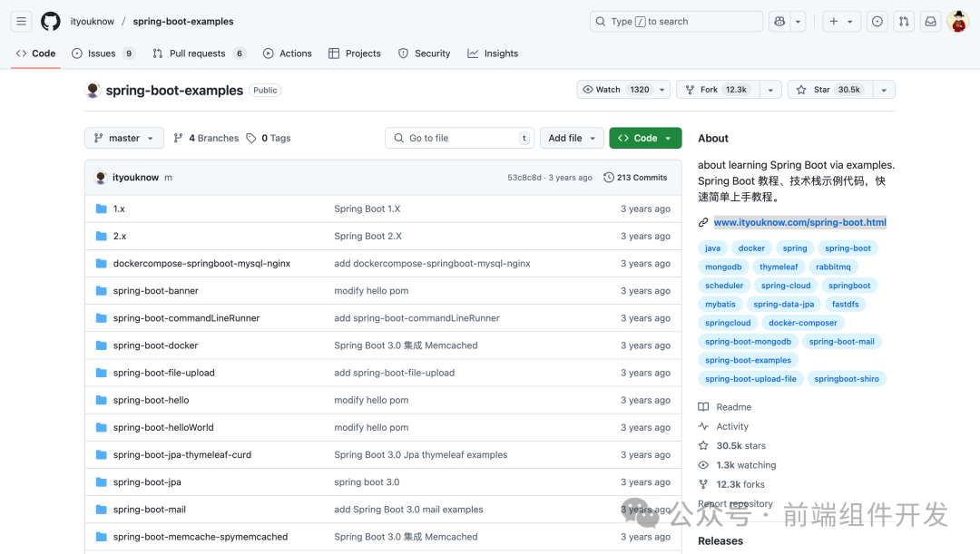View the 4 Branches link

point(206,138)
